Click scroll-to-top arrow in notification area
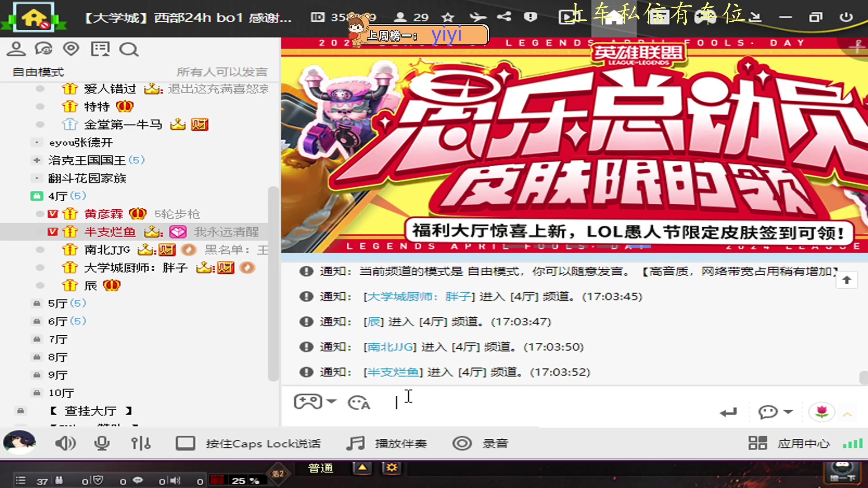The height and width of the screenshot is (488, 868). (847, 280)
